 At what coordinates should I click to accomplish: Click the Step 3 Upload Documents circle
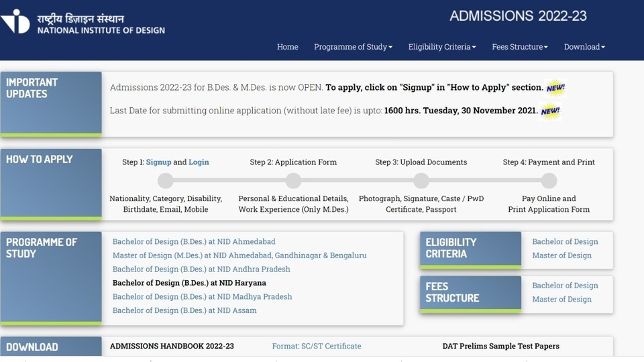(x=421, y=180)
